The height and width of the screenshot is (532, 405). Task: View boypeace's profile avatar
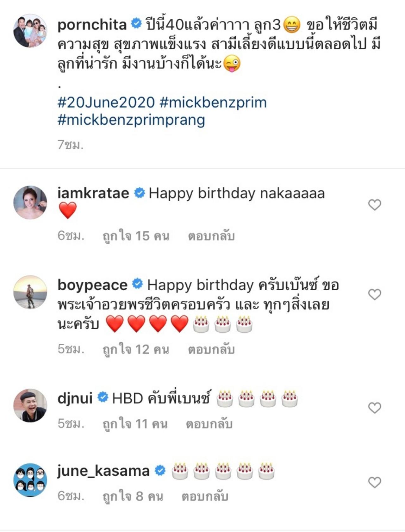(x=30, y=292)
